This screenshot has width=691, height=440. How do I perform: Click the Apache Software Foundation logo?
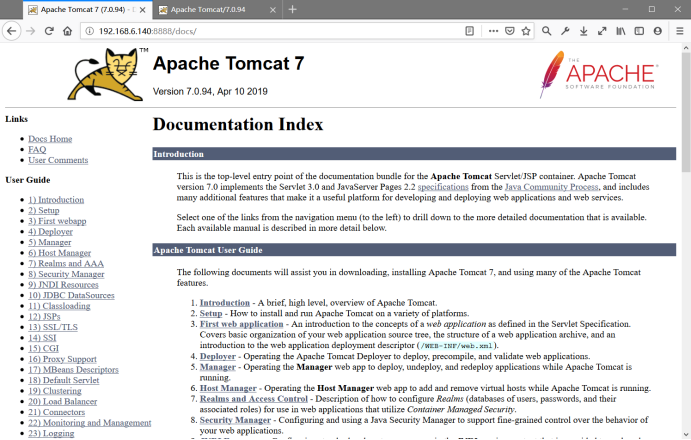click(x=598, y=74)
